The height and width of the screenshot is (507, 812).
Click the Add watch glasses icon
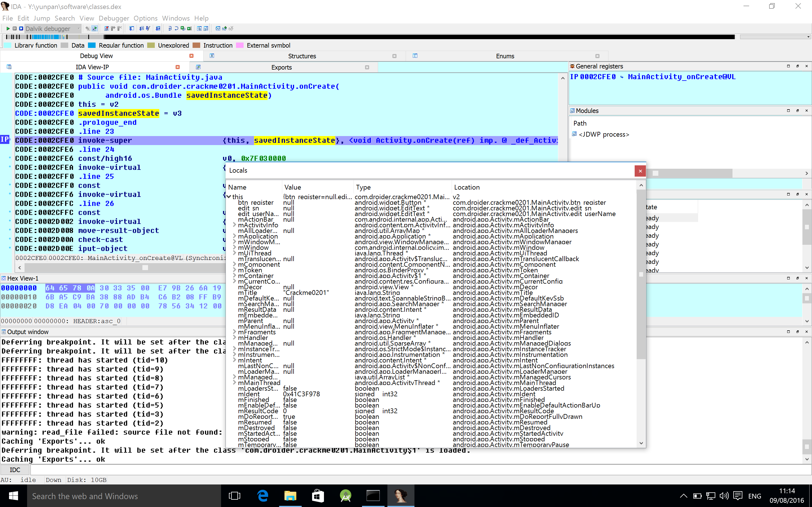[224, 28]
